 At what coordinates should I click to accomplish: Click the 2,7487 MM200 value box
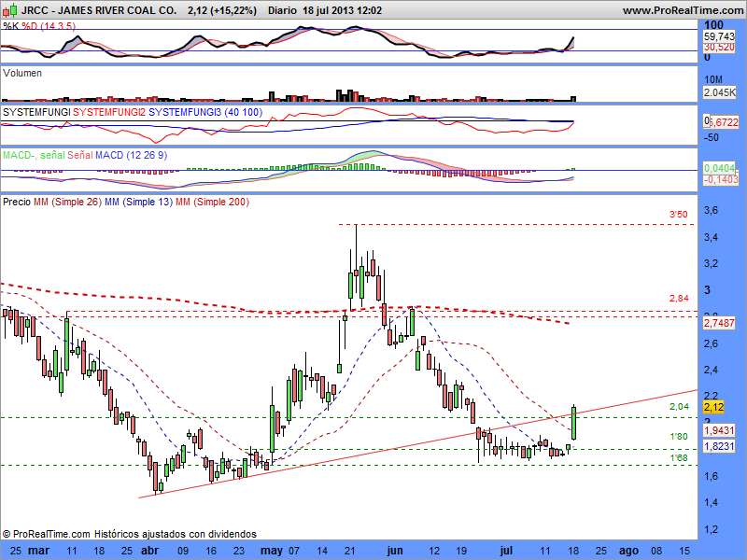(x=719, y=323)
